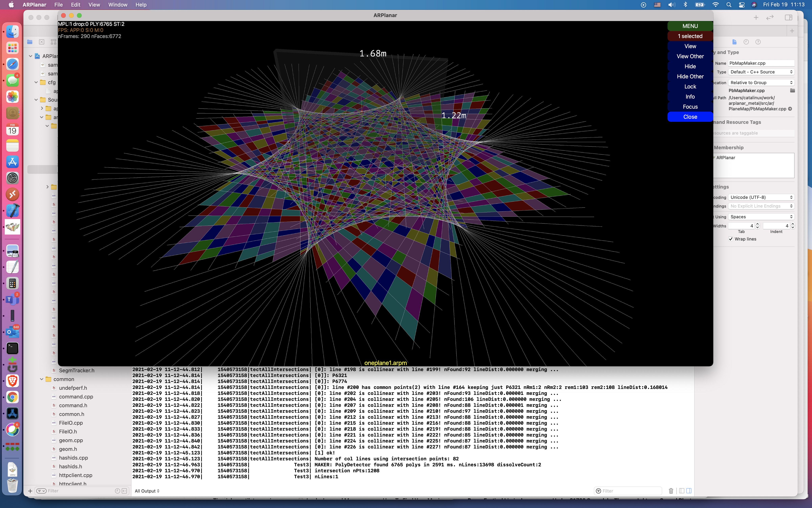The width and height of the screenshot is (812, 508).
Task: Show the Source Control navigator icon
Action: (42, 42)
